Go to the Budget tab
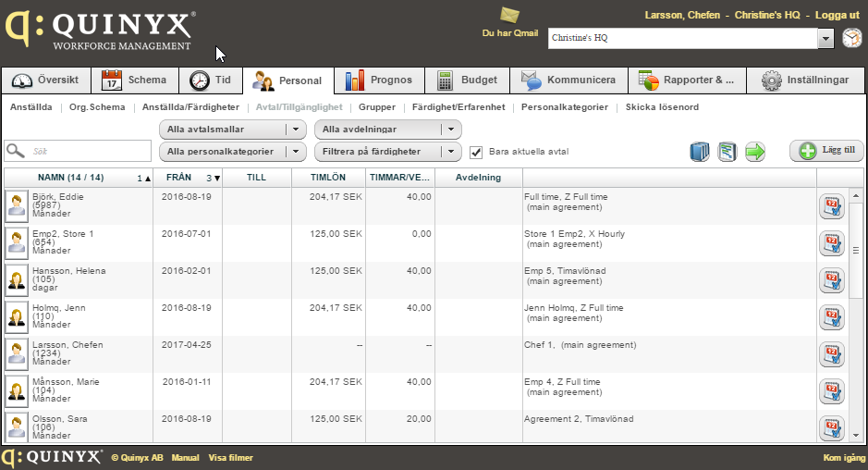Image resolution: width=868 pixels, height=470 pixels. click(467, 80)
